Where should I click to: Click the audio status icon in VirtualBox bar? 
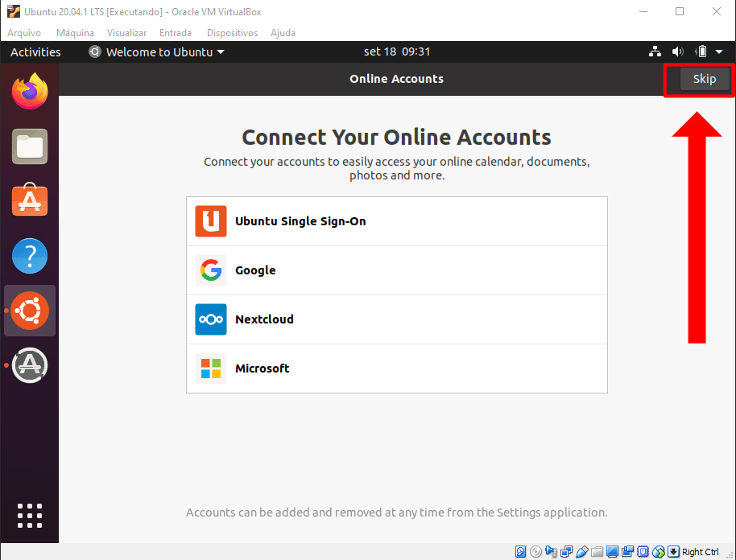click(x=551, y=552)
